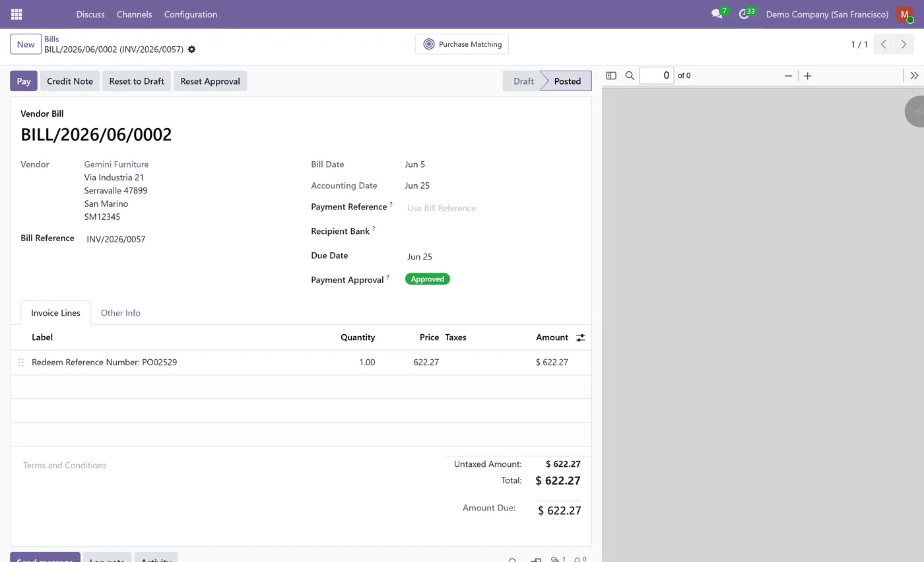Click the Posted status step
Screen dimensions: 924x562
(x=567, y=81)
